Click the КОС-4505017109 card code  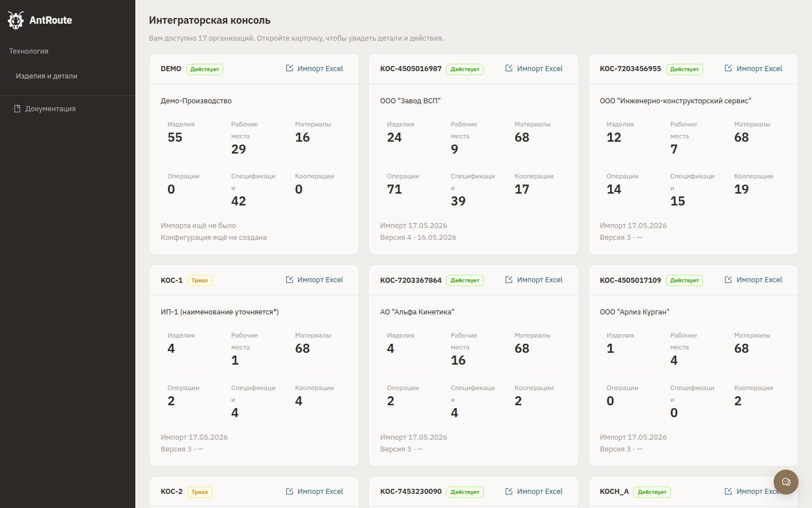(x=630, y=280)
